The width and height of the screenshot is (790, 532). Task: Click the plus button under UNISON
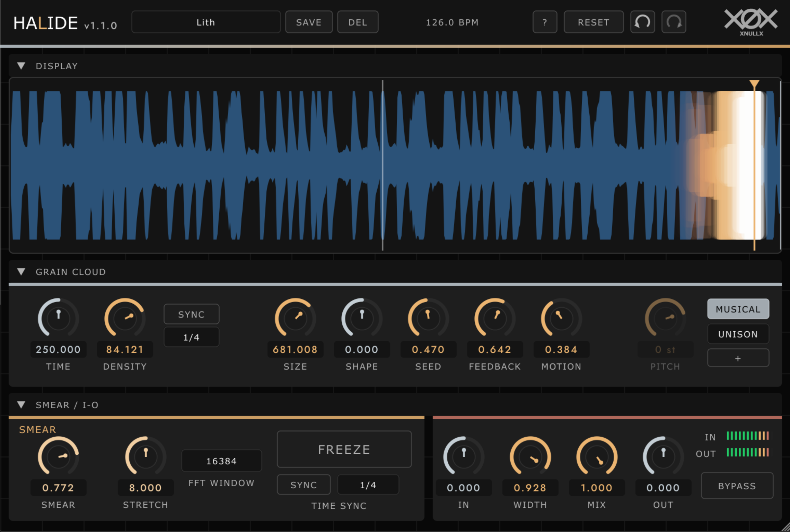[x=738, y=358]
